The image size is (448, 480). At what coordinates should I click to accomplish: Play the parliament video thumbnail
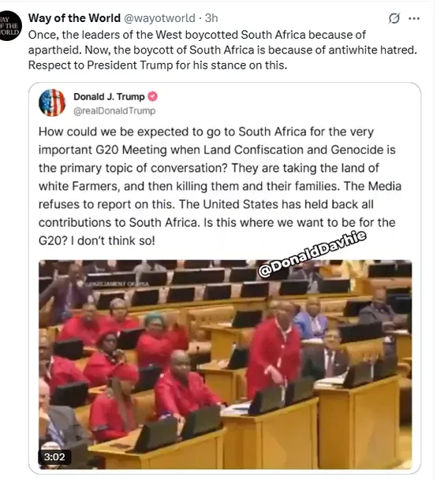coord(226,364)
